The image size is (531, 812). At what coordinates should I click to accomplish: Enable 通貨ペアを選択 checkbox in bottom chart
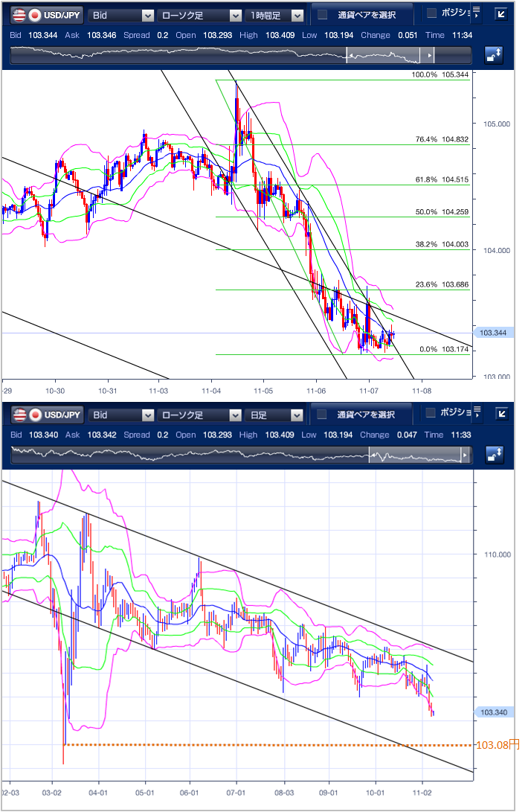coord(323,415)
